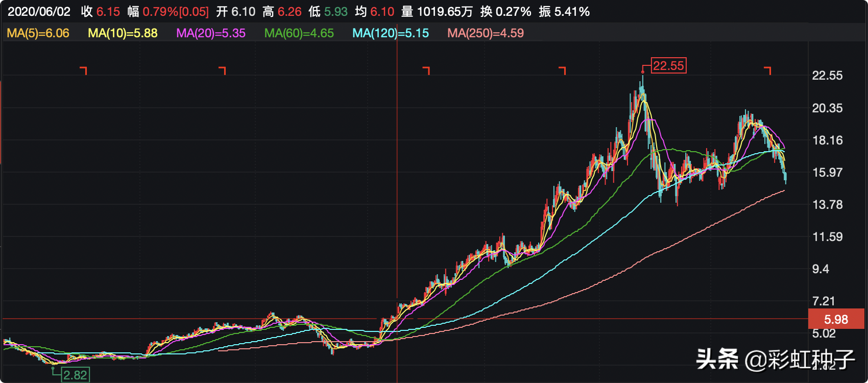Select the MA(10)=5.88 indicator label
868x383 pixels.
[123, 33]
